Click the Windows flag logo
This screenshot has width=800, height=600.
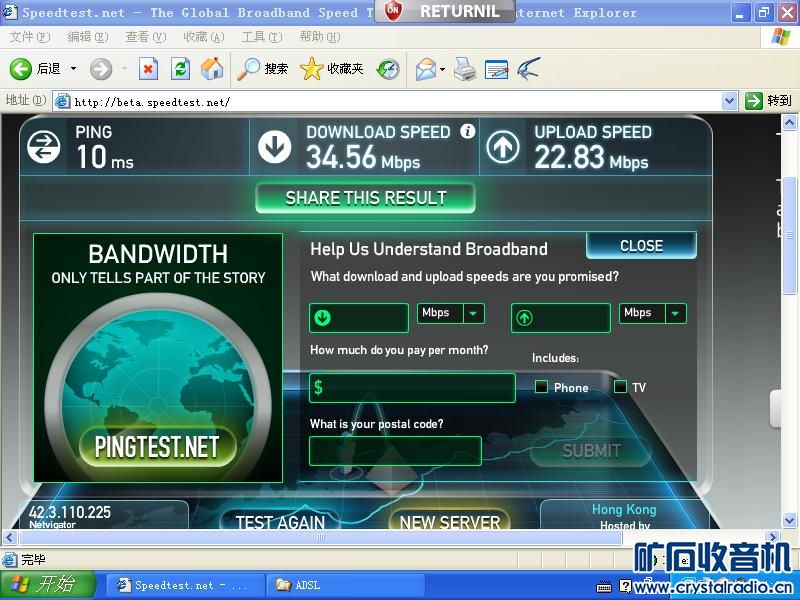coord(780,36)
